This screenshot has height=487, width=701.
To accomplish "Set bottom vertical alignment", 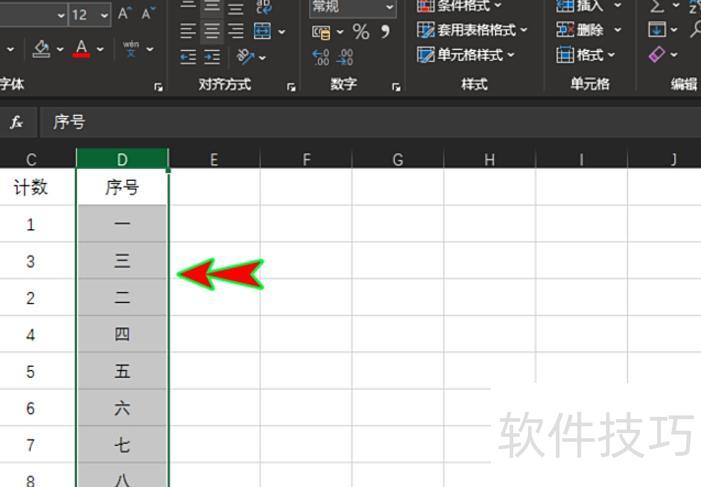I will [236, 7].
